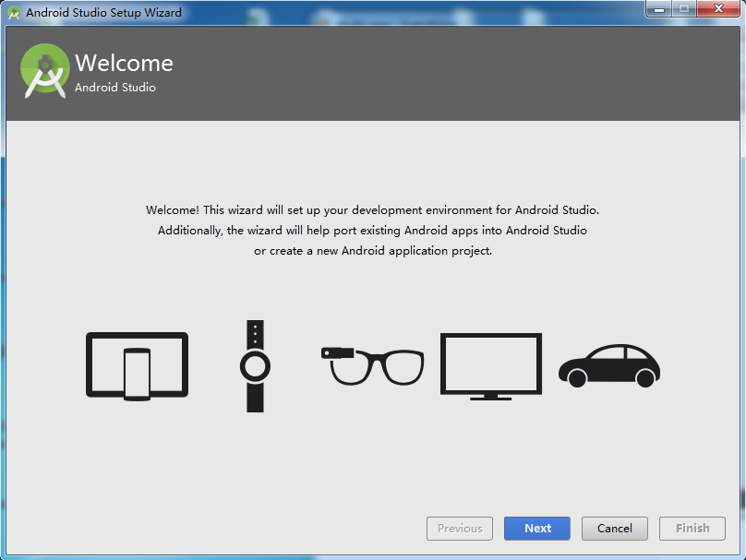746x560 pixels.
Task: Click the greyed-out Finish button
Action: coord(692,528)
